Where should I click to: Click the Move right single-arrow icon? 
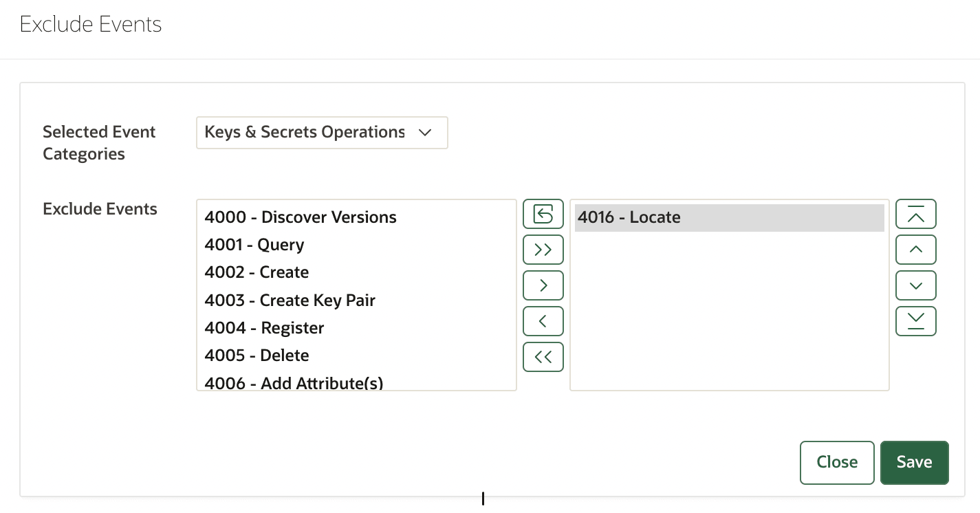[x=543, y=285]
